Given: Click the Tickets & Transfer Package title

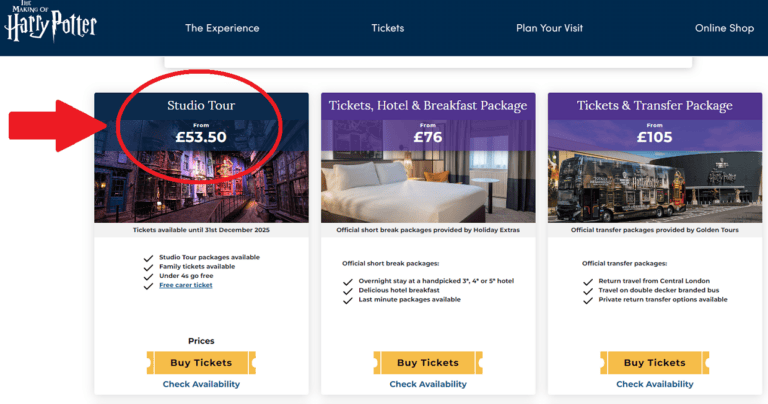Looking at the screenshot, I should [654, 105].
